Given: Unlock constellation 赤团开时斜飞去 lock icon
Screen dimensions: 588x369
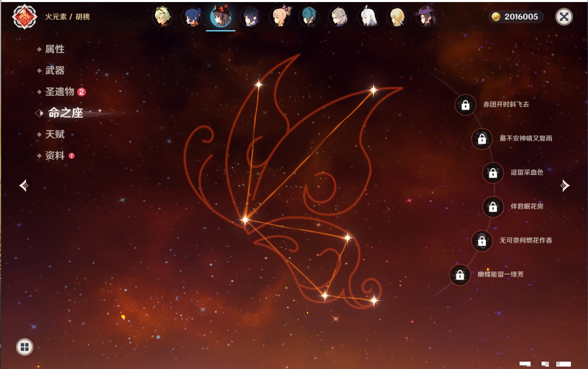Looking at the screenshot, I should (465, 105).
